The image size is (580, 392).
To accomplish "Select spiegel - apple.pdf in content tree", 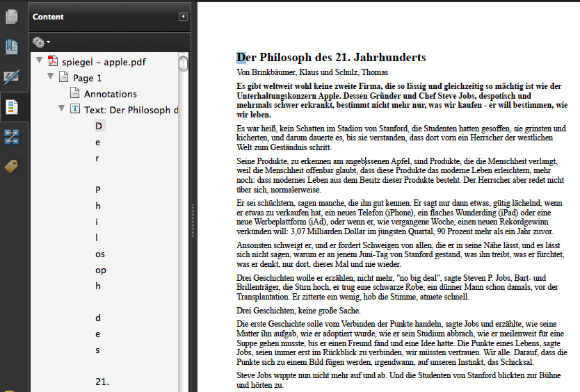I will [x=104, y=62].
